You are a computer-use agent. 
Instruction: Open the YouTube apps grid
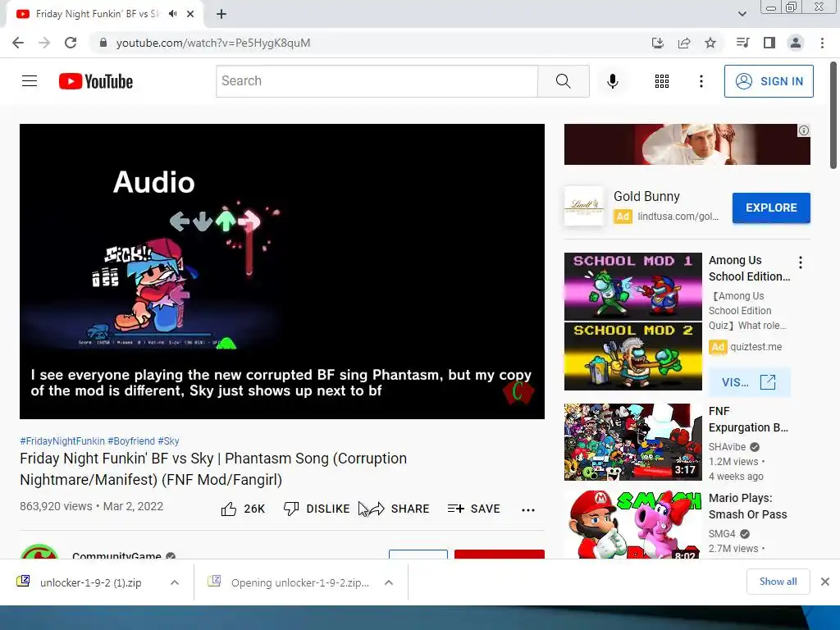[x=662, y=81]
